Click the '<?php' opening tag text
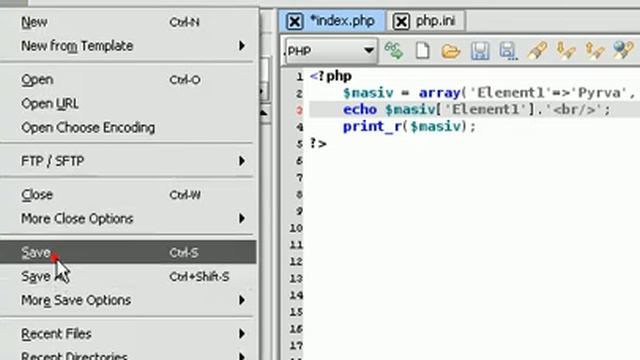 (x=331, y=76)
